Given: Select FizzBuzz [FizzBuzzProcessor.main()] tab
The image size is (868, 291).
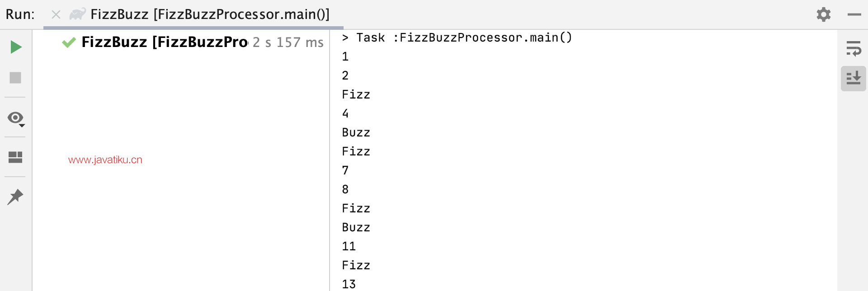Looking at the screenshot, I should pos(210,14).
